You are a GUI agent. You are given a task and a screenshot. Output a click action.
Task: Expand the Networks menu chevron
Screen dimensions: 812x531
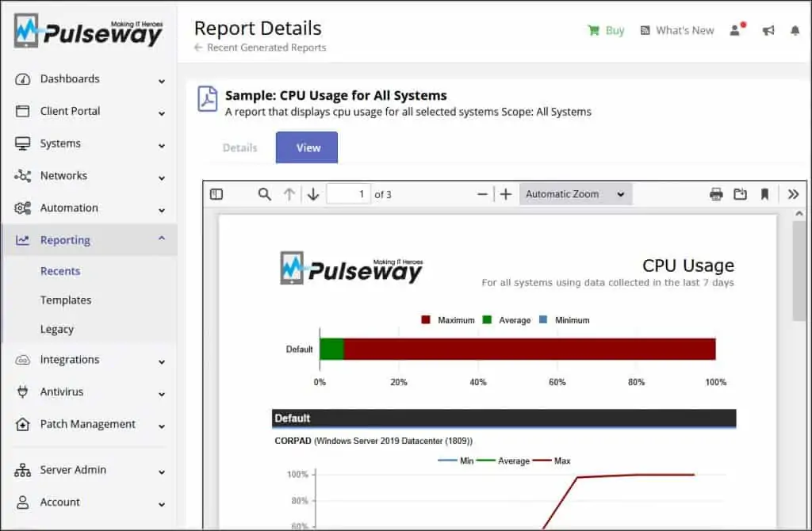(x=162, y=178)
